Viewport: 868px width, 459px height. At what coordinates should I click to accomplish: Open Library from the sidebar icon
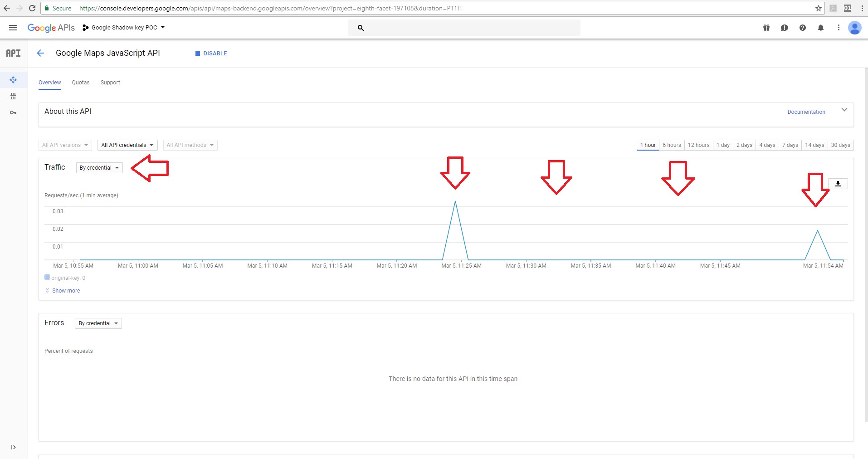13,96
